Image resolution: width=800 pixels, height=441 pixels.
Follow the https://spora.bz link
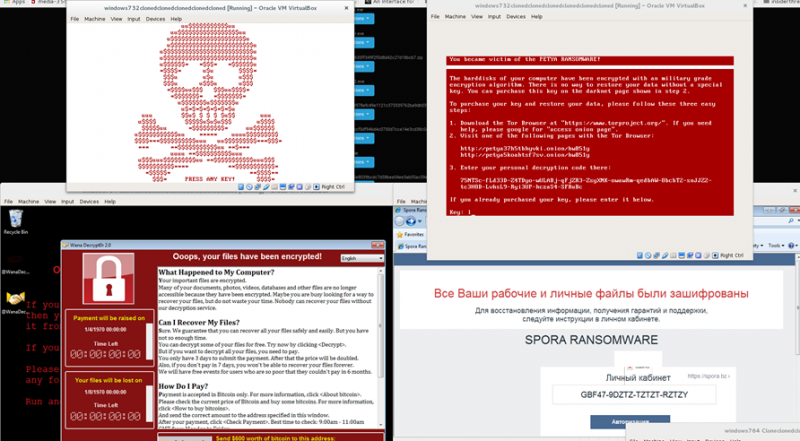click(709, 376)
